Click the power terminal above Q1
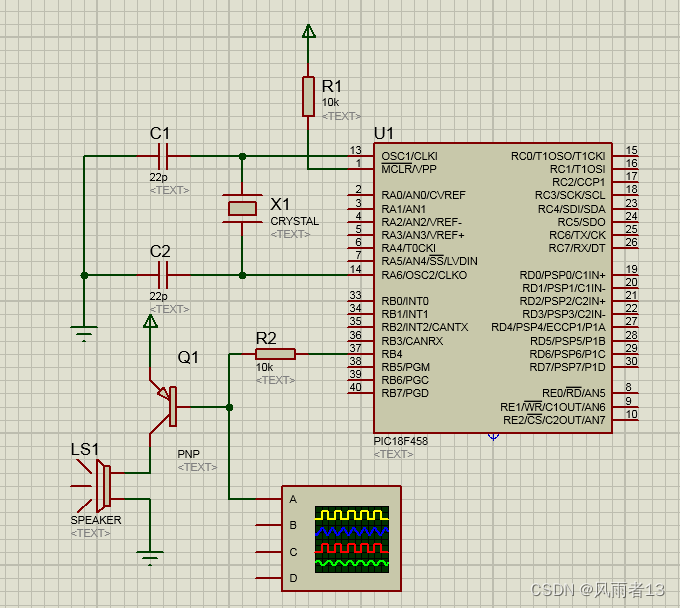The image size is (680, 608). coord(150,321)
